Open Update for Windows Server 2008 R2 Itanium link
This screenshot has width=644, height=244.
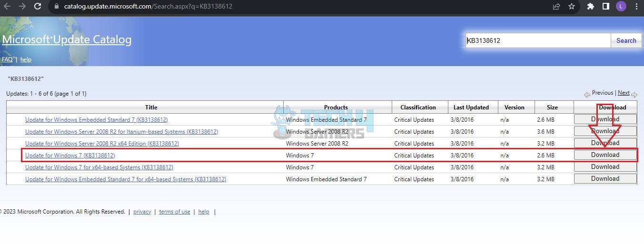[x=121, y=132]
